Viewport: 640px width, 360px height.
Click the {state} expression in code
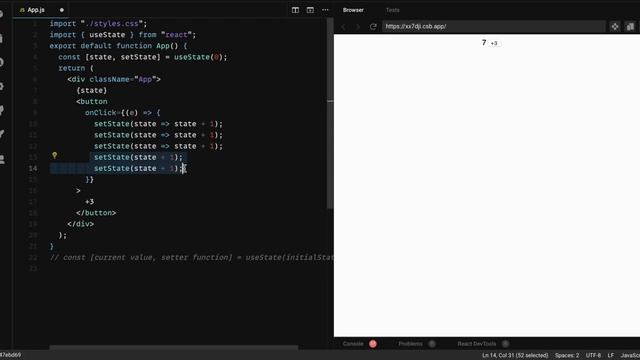pyautogui.click(x=91, y=91)
